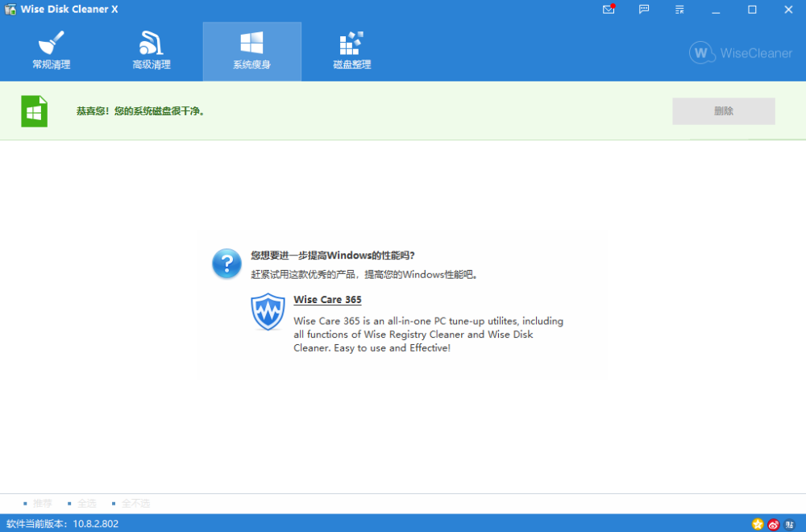
Task: Click the green Windows file icon in banner
Action: coord(34,111)
